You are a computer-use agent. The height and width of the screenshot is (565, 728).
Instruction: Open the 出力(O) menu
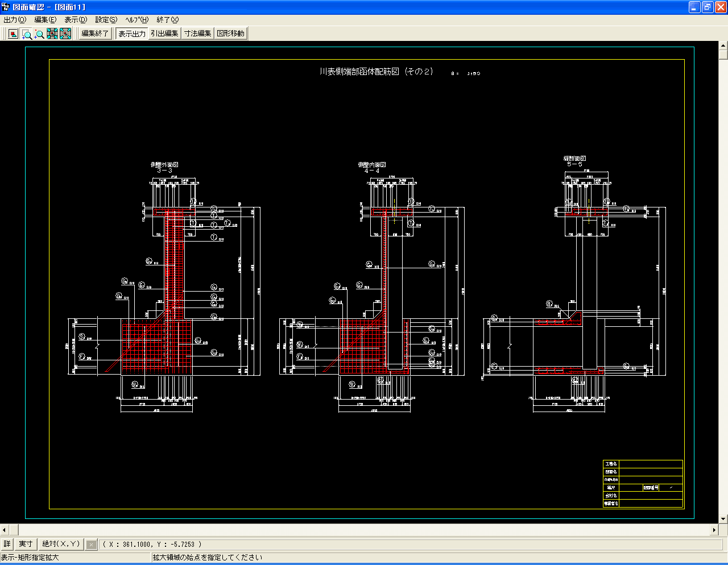pyautogui.click(x=15, y=20)
